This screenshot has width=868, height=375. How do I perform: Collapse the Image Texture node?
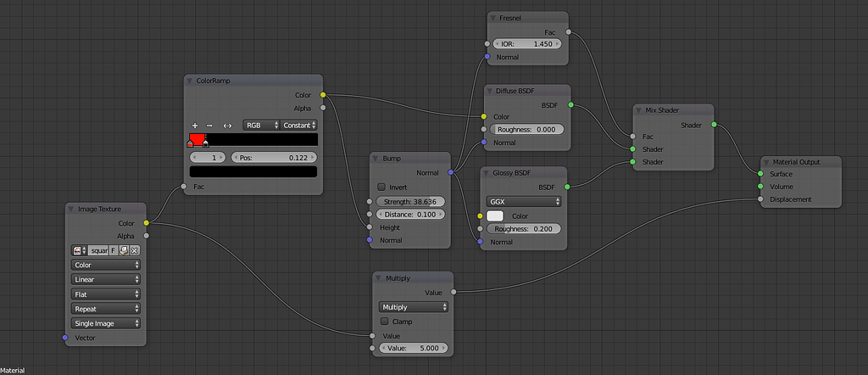[x=71, y=209]
